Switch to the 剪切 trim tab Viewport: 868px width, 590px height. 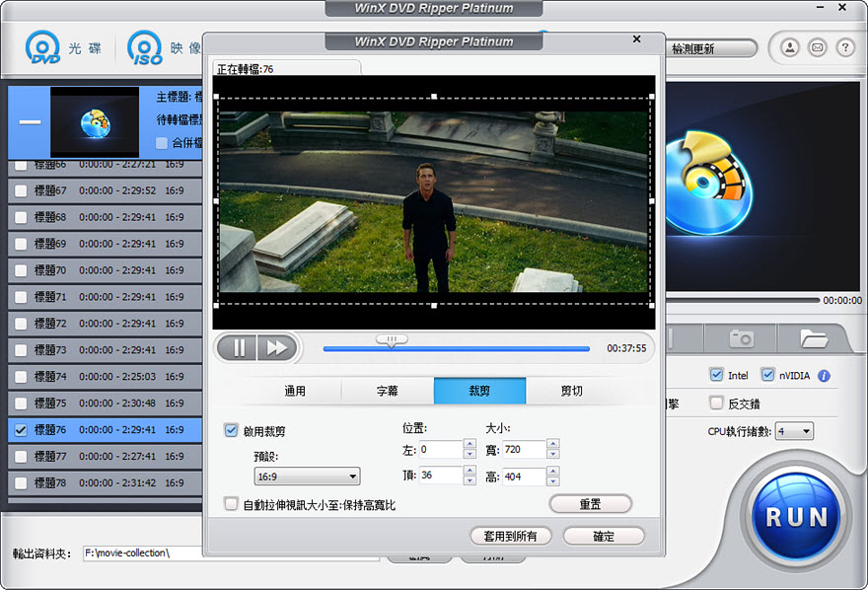pos(572,391)
